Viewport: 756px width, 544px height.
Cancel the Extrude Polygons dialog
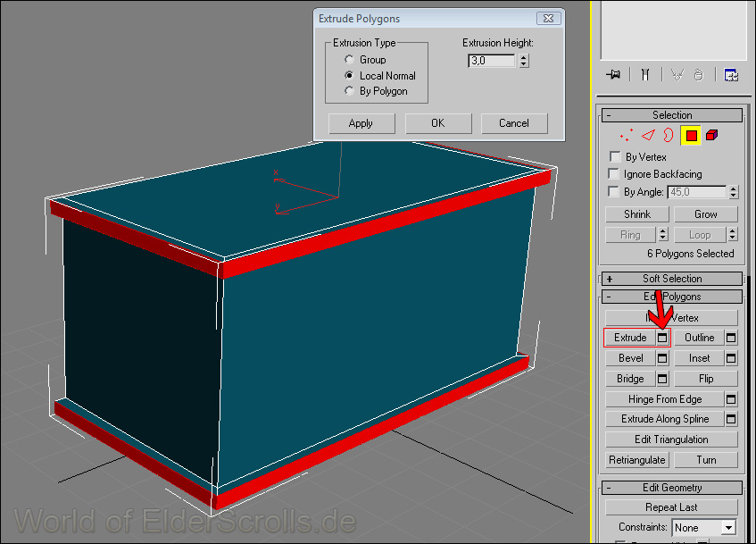pyautogui.click(x=514, y=123)
